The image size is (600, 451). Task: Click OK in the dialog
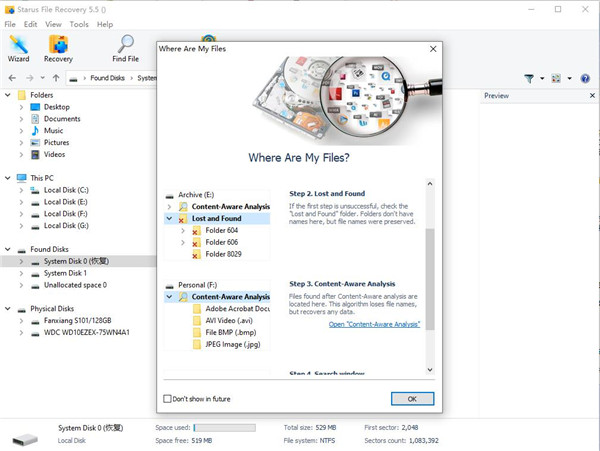[x=412, y=399]
